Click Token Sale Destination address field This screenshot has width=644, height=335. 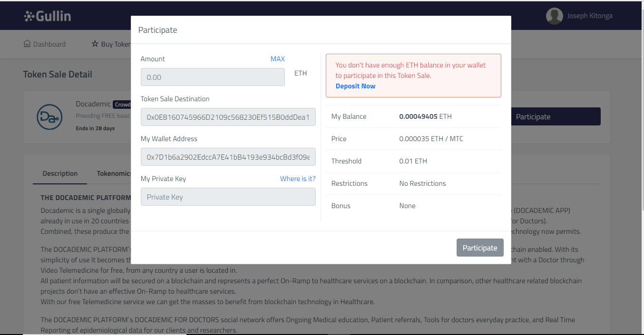click(228, 117)
